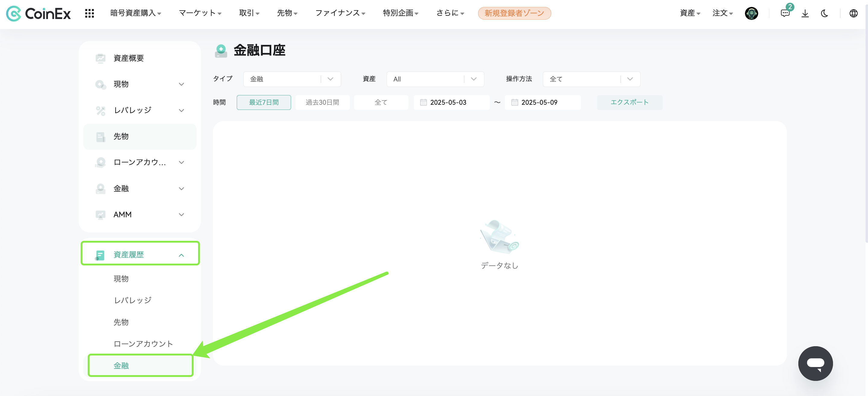Viewport: 868px width, 396px height.
Task: Click the CoinEx logo
Action: pyautogui.click(x=38, y=14)
